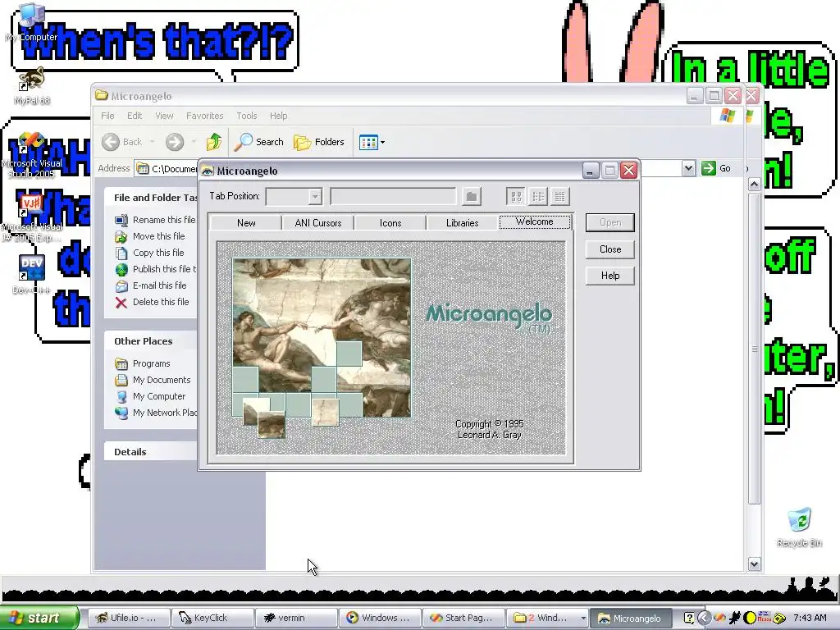This screenshot has height=630, width=840.
Task: Open the Help menu in Explorer
Action: [278, 116]
